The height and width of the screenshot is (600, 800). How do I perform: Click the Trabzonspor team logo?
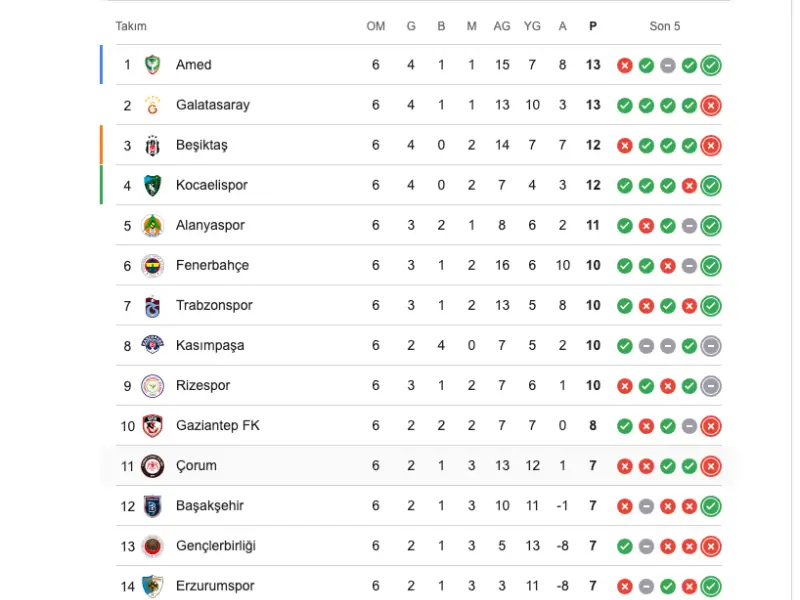point(153,306)
